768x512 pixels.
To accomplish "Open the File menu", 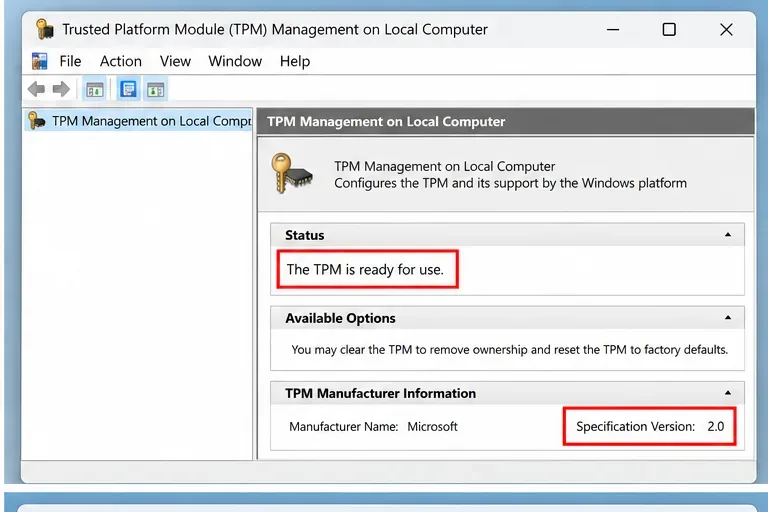I will tap(70, 61).
